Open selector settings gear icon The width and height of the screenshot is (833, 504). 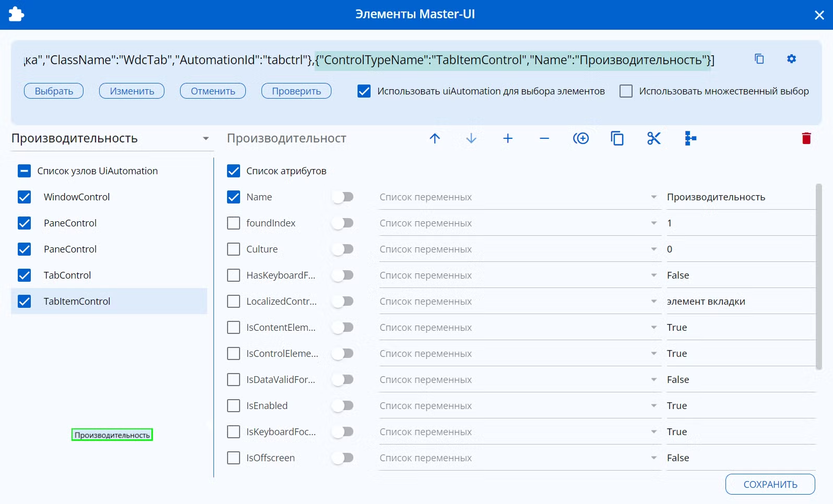point(792,59)
